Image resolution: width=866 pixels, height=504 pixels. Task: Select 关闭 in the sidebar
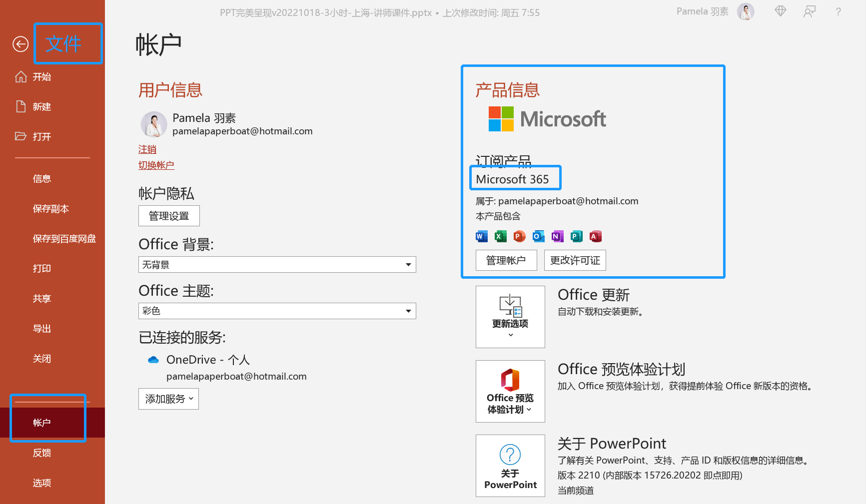click(x=42, y=358)
